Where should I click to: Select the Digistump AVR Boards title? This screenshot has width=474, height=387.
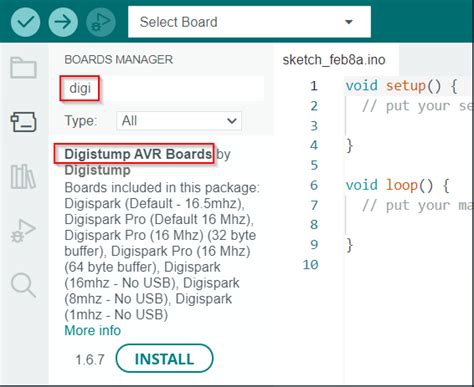tap(138, 154)
